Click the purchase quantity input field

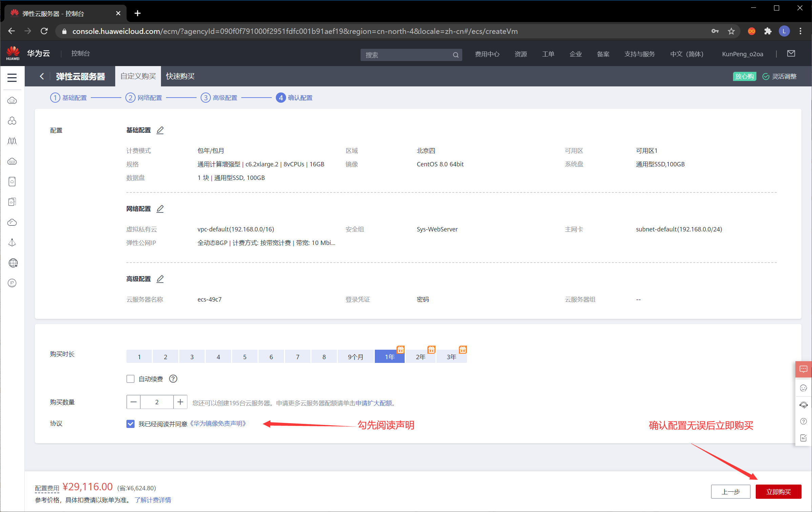[x=157, y=402]
